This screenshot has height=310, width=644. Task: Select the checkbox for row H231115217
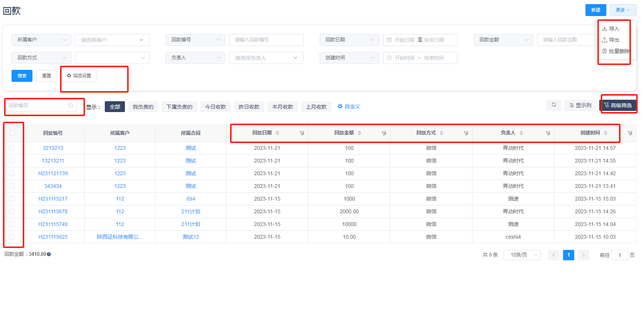(x=12, y=199)
